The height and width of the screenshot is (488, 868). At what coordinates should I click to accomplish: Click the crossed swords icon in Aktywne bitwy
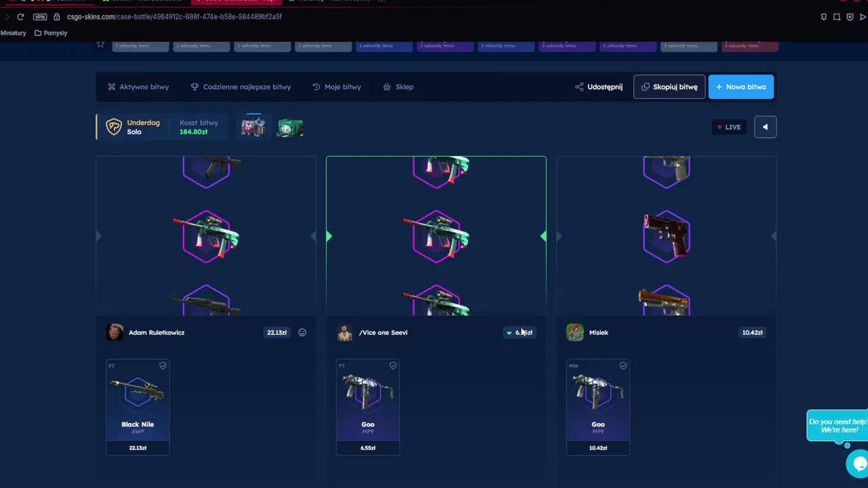111,87
